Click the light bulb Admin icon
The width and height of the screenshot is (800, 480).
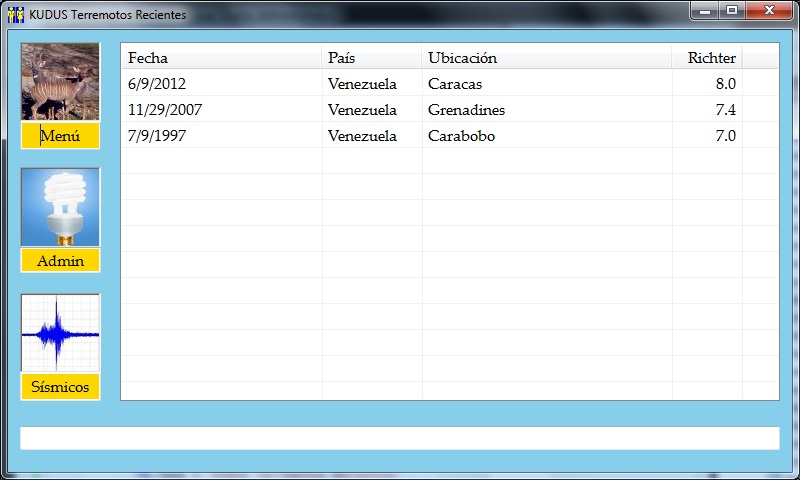pyautogui.click(x=60, y=207)
